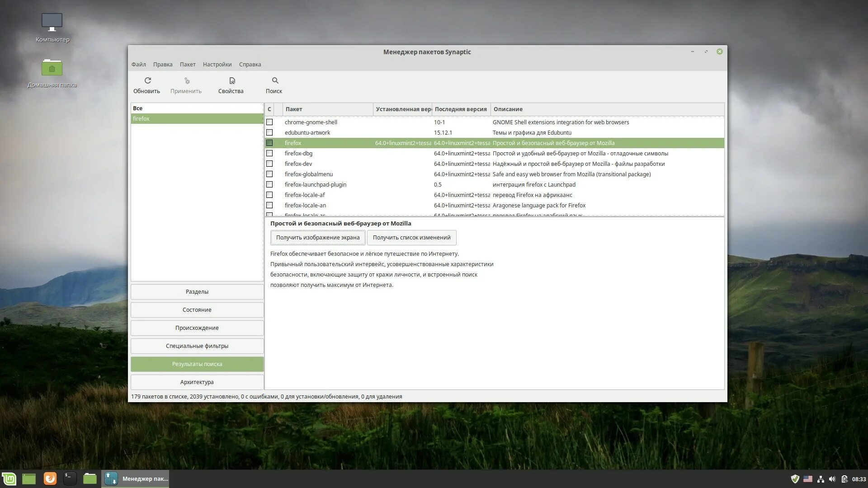This screenshot has width=868, height=488.
Task: Select Все in the filter list
Action: tap(197, 108)
